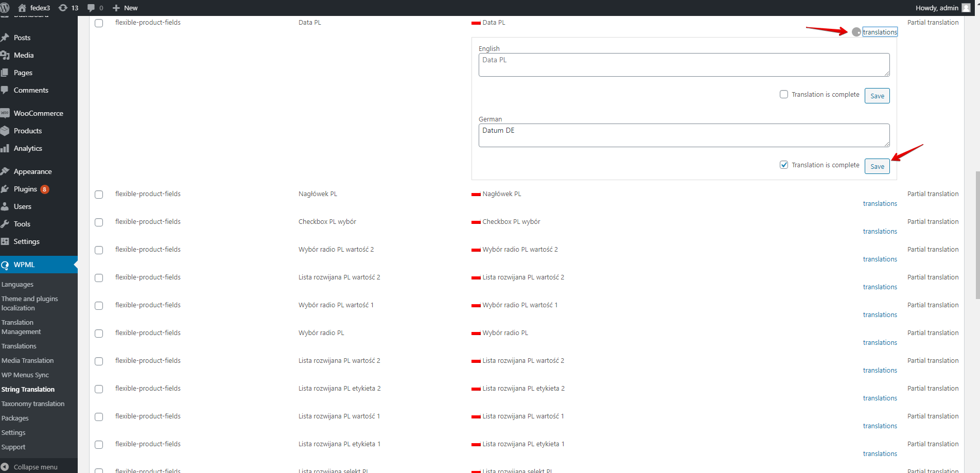Click the Settings sliders icon
The height and width of the screenshot is (473, 980).
[x=5, y=241]
